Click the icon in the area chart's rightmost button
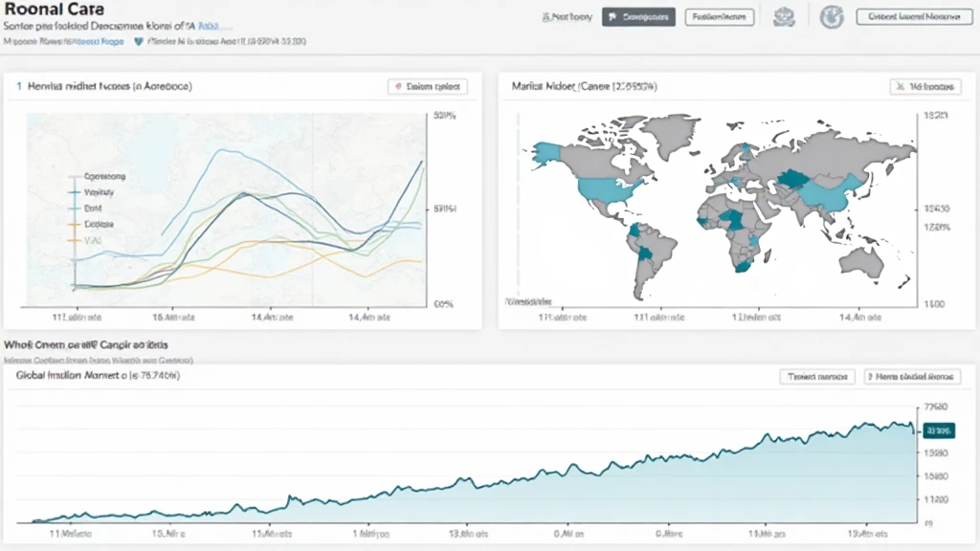 873,377
